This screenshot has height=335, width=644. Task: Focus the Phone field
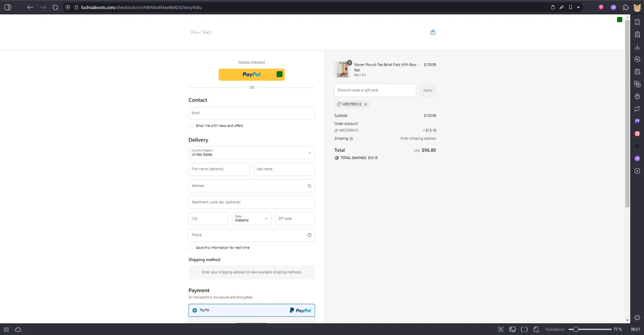[x=252, y=235]
